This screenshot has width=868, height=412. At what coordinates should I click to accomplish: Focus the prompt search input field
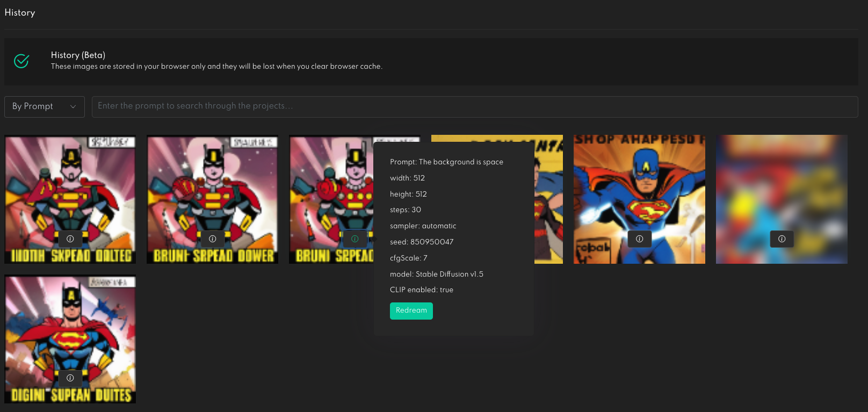(x=475, y=106)
